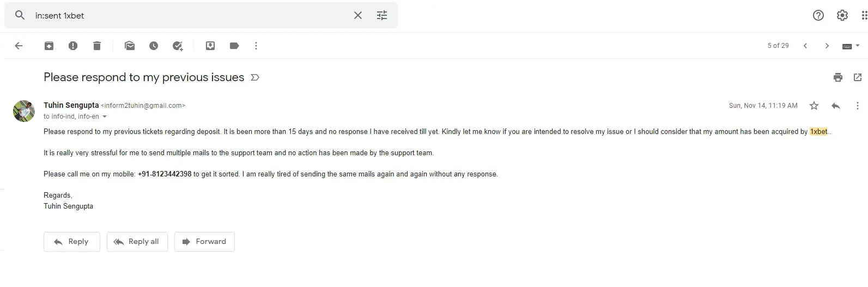Print the email conversation
The width and height of the screenshot is (868, 287).
pyautogui.click(x=838, y=77)
